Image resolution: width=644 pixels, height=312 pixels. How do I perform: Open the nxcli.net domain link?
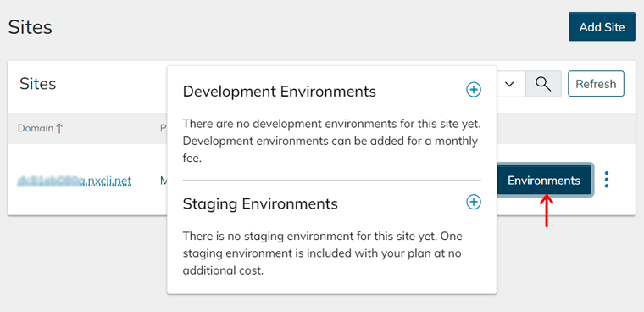click(75, 181)
